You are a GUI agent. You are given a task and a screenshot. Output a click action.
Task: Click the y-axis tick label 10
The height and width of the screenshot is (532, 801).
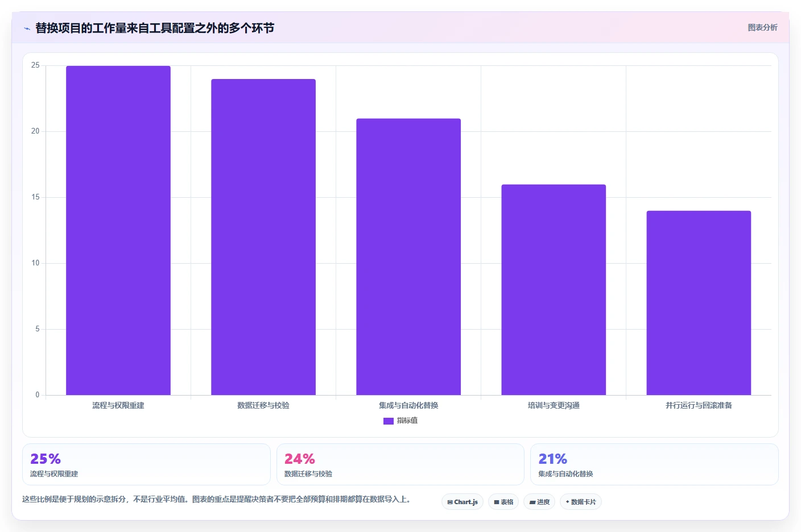(x=36, y=263)
